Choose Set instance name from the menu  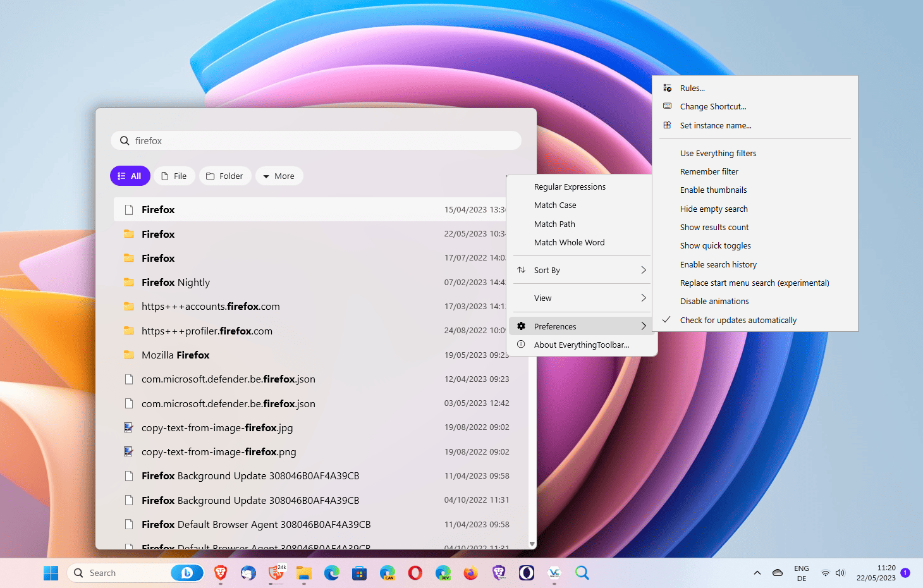pos(715,125)
